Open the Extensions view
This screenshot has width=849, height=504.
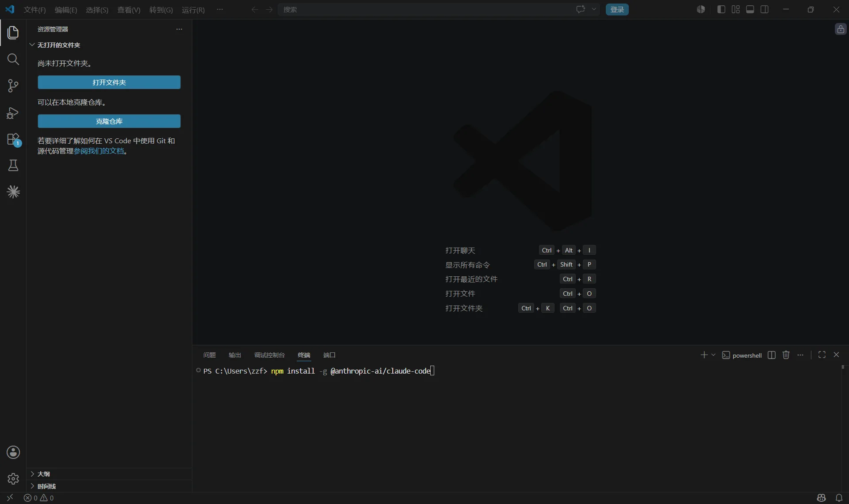pos(13,139)
